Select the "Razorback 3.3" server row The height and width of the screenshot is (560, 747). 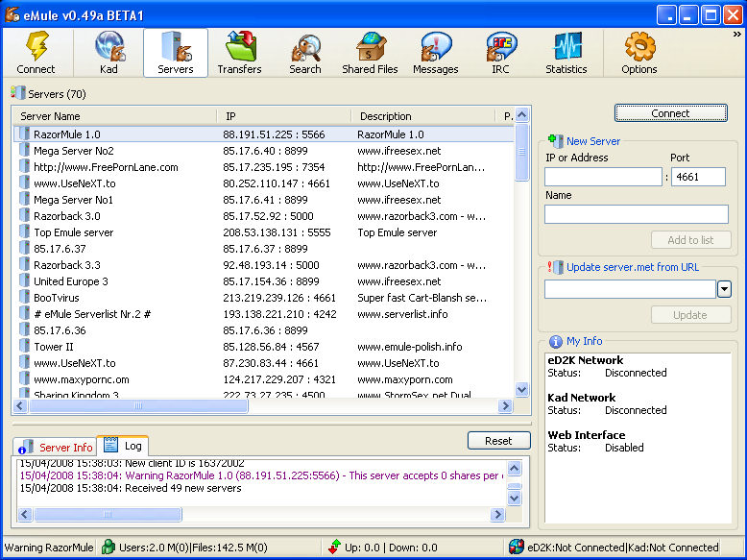pos(264,265)
